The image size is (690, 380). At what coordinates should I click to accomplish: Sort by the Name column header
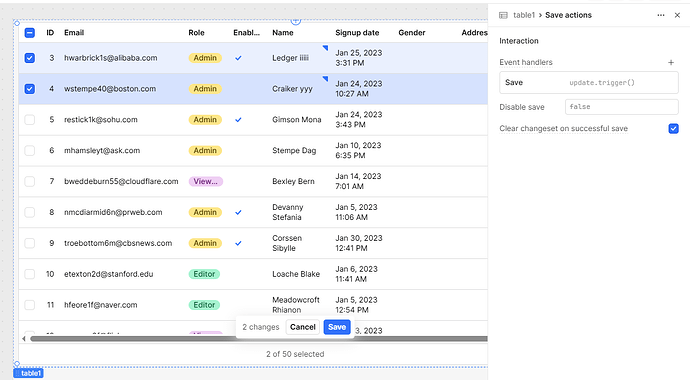tap(283, 33)
